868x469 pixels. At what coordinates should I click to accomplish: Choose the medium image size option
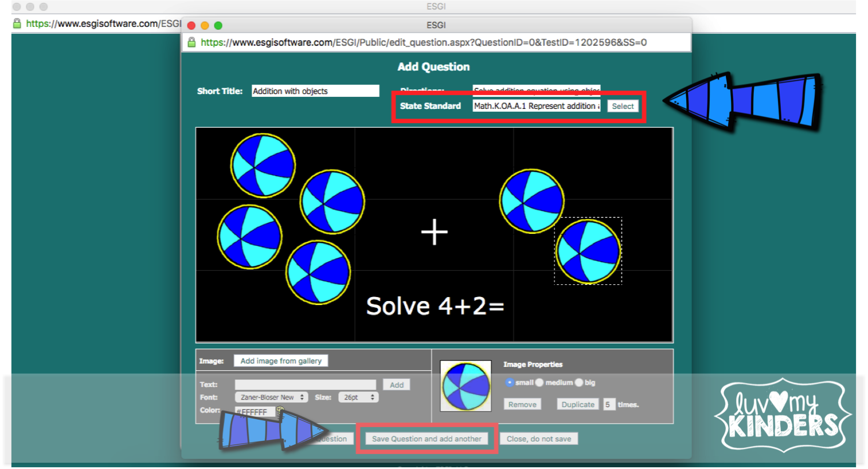coord(539,382)
